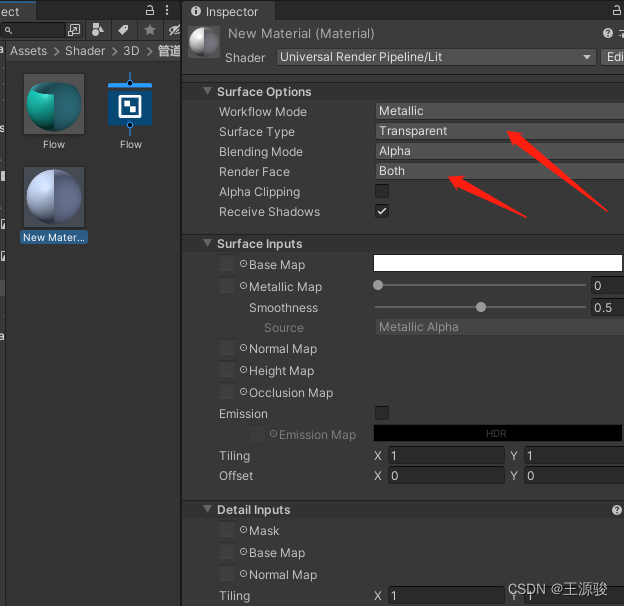Open the Shader dropdown showing Universal Render Pipeline/Lit
624x606 pixels.
click(x=436, y=57)
